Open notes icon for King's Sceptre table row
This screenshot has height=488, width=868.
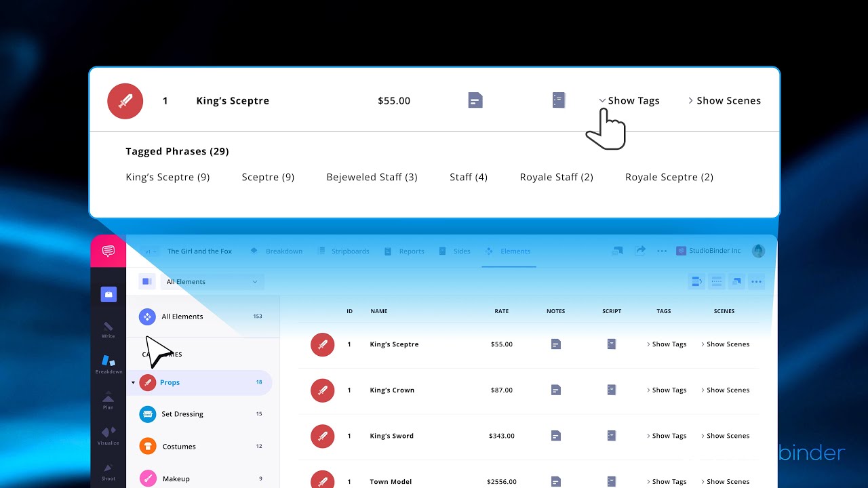point(556,344)
